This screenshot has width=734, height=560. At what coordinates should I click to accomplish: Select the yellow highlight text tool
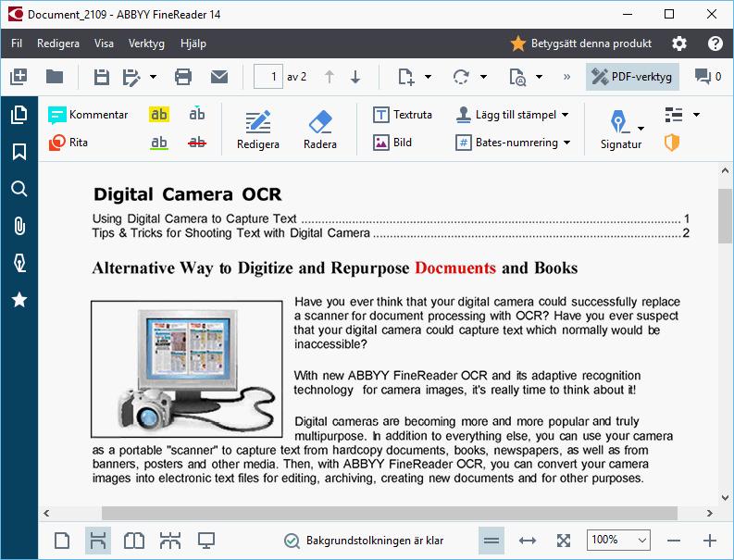coord(158,114)
